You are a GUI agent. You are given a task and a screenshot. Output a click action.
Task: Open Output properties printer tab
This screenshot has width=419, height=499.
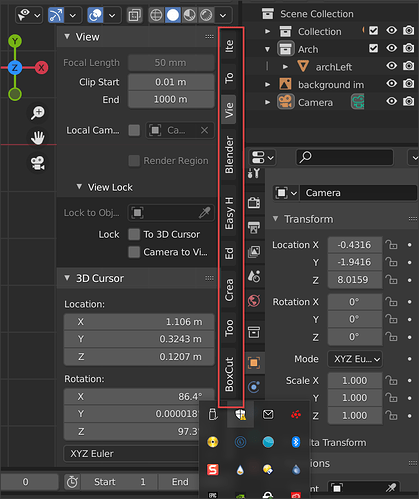coord(254,228)
